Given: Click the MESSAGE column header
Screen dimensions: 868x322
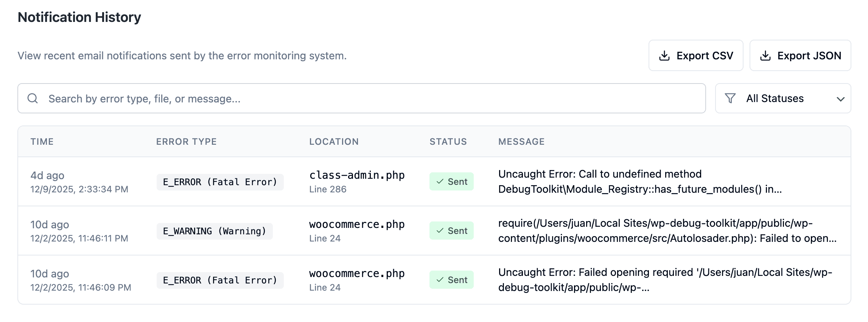Looking at the screenshot, I should 521,142.
